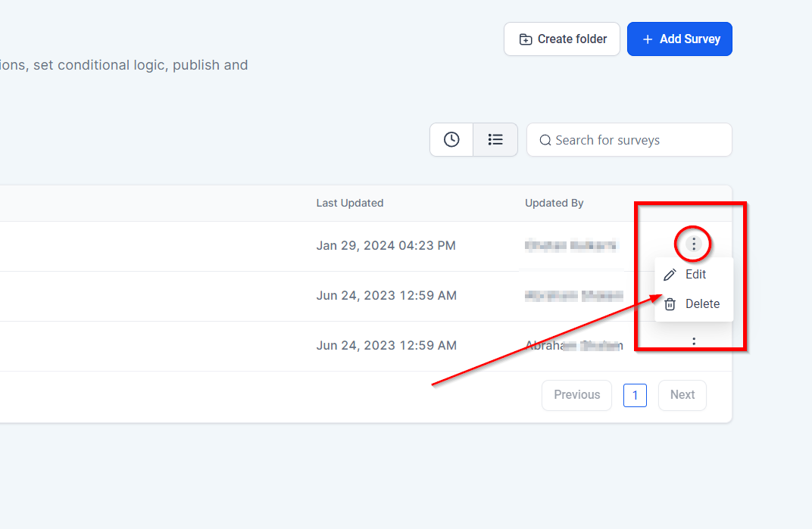Click the folder-plus icon in Create folder
The image size is (812, 529).
526,39
